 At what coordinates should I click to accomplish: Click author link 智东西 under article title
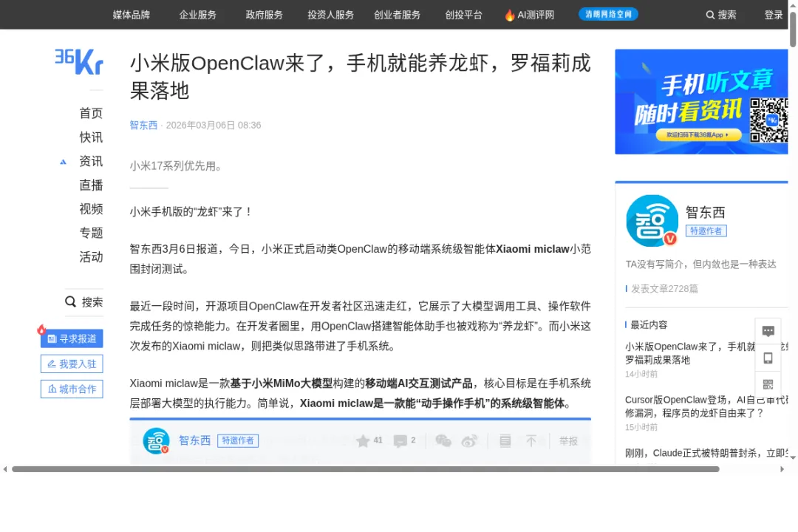143,125
